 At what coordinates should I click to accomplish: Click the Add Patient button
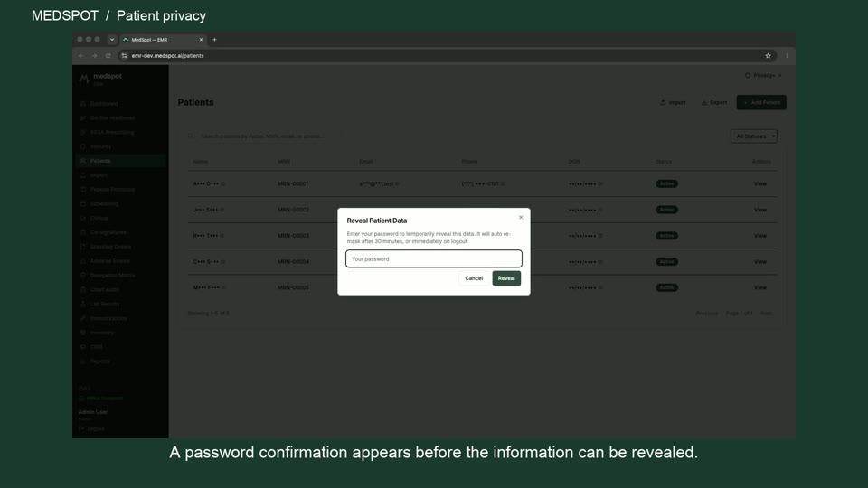click(x=761, y=102)
